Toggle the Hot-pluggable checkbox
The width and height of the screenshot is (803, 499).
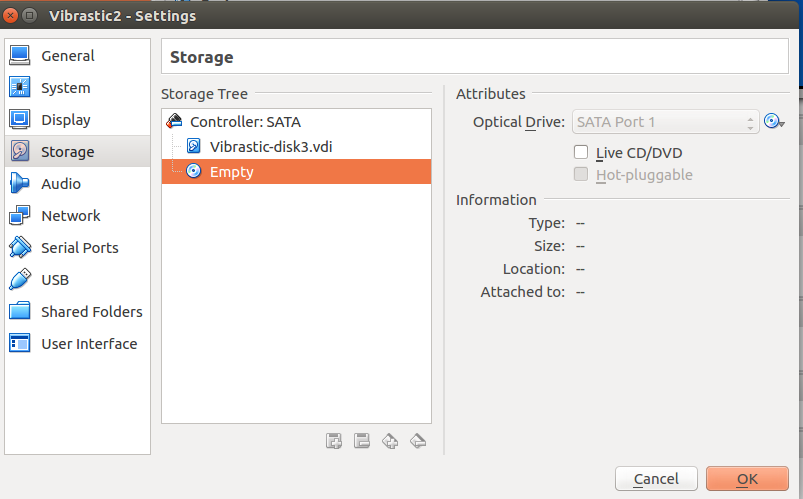(x=581, y=175)
